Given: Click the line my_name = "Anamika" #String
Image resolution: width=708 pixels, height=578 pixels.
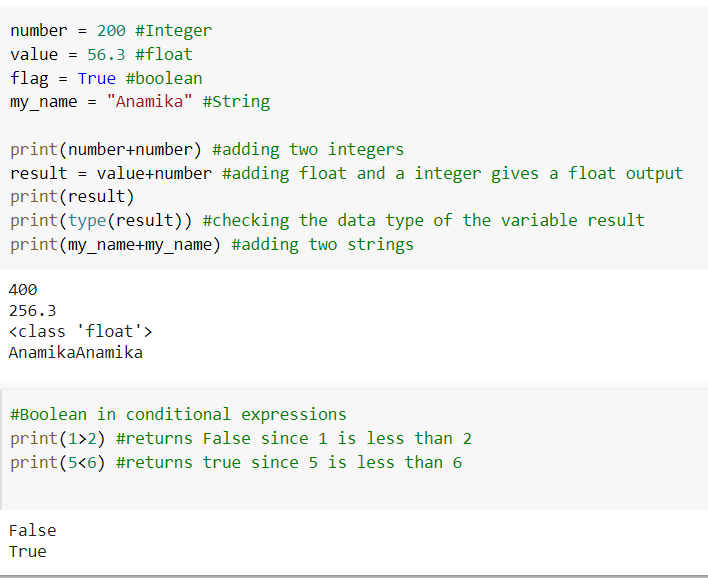Looking at the screenshot, I should [x=140, y=102].
